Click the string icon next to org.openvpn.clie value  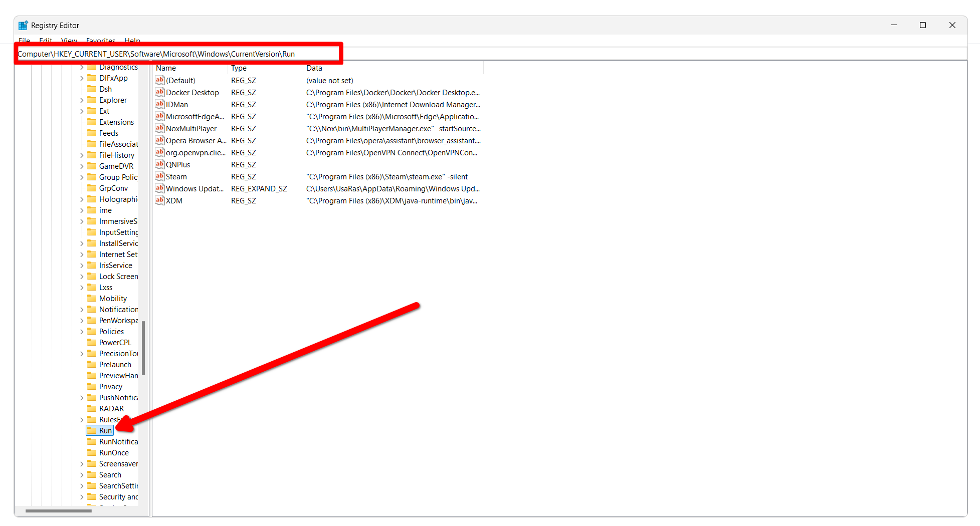point(160,152)
